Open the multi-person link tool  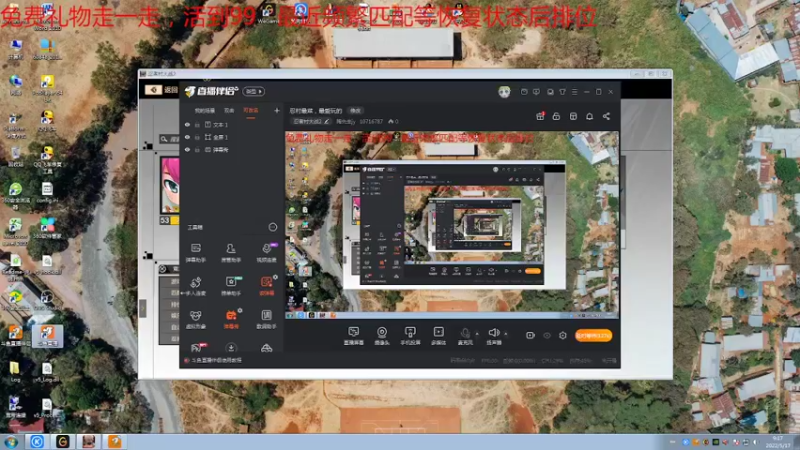click(x=195, y=286)
